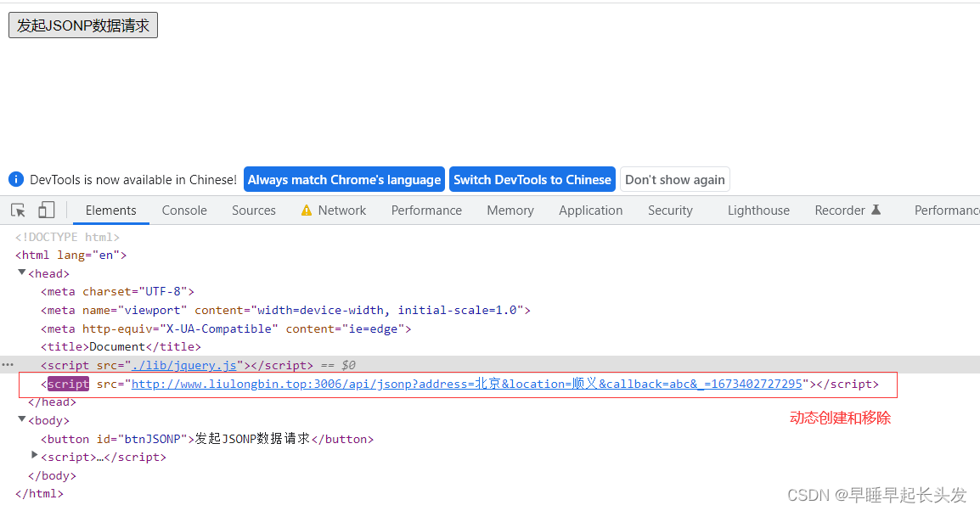Expand the collapsed script node in body
980x511 pixels.
34,456
